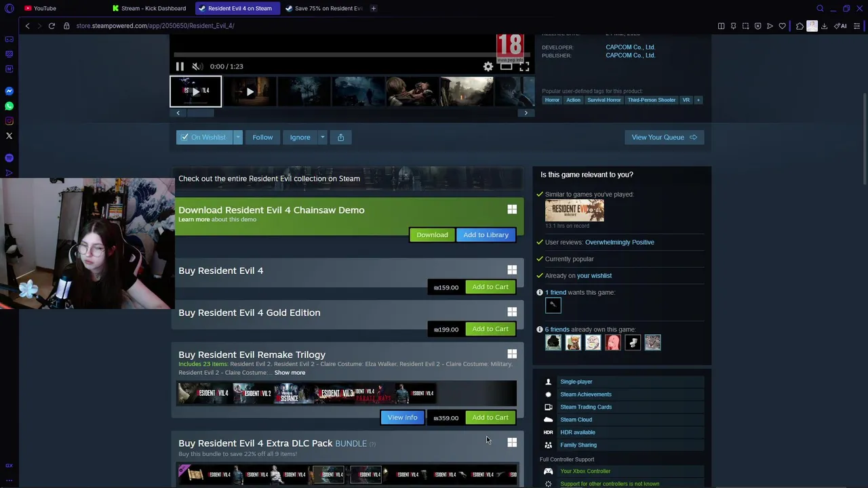Image resolution: width=868 pixels, height=488 pixels.
Task: Open the new tab plus button
Action: tap(374, 8)
